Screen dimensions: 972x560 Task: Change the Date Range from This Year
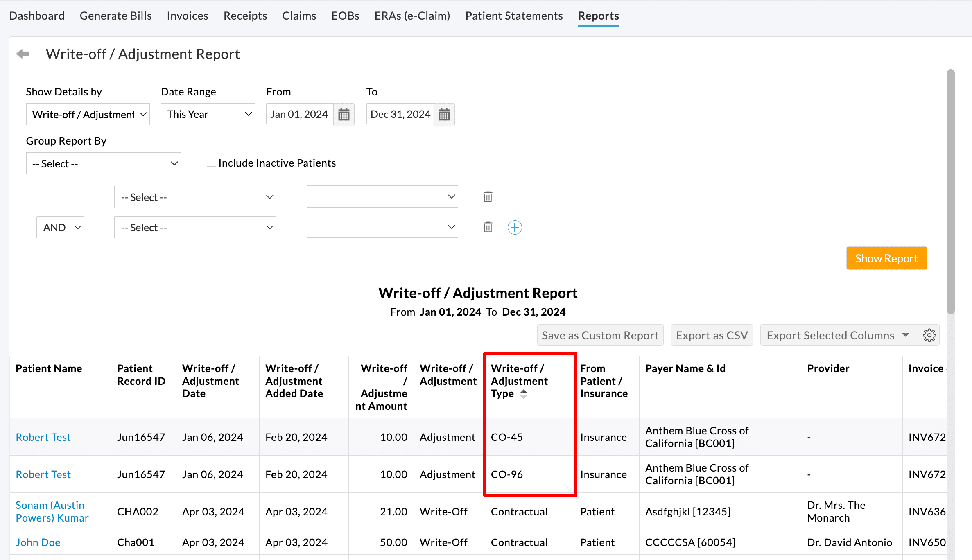tap(208, 114)
